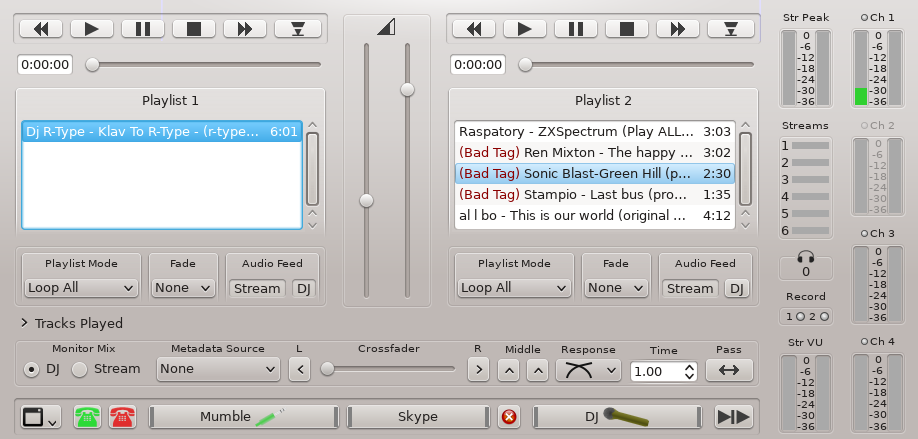This screenshot has height=439, width=918.
Task: Start playback on Player 2
Action: pos(525,29)
